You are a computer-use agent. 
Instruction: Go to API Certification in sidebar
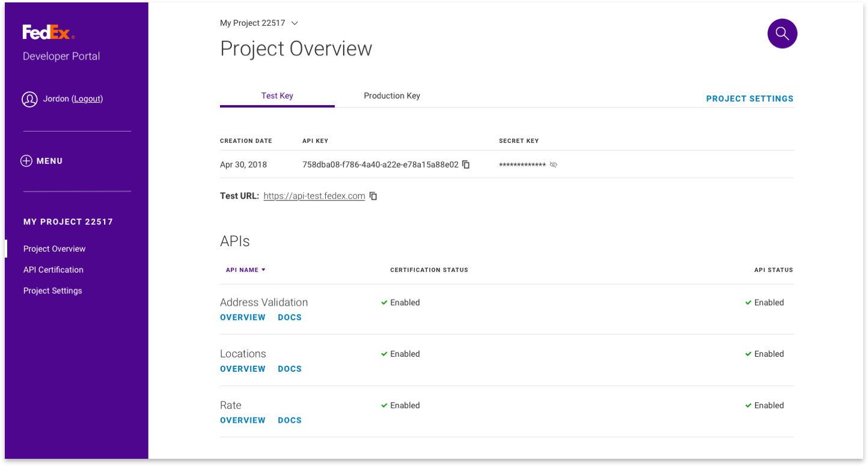[53, 270]
